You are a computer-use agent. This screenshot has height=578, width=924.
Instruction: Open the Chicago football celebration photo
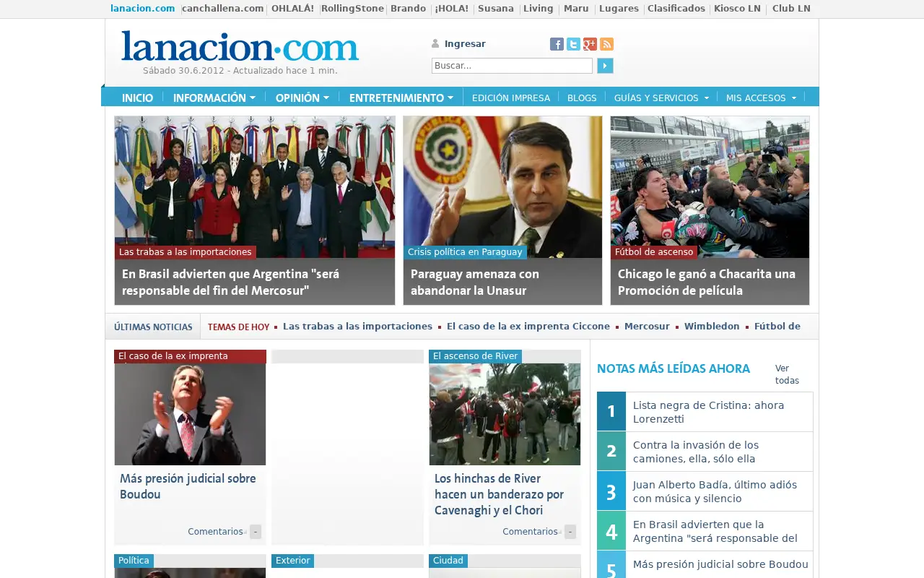(710, 186)
